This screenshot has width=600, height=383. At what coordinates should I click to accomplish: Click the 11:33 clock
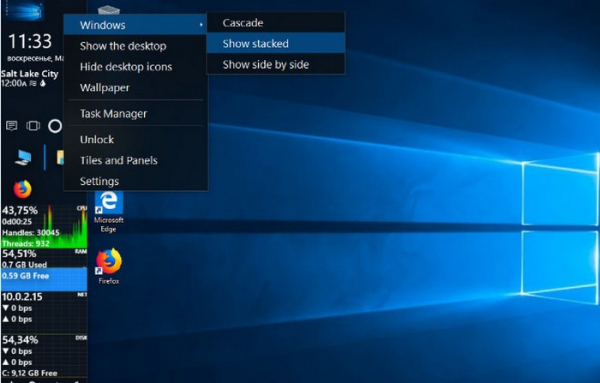30,41
